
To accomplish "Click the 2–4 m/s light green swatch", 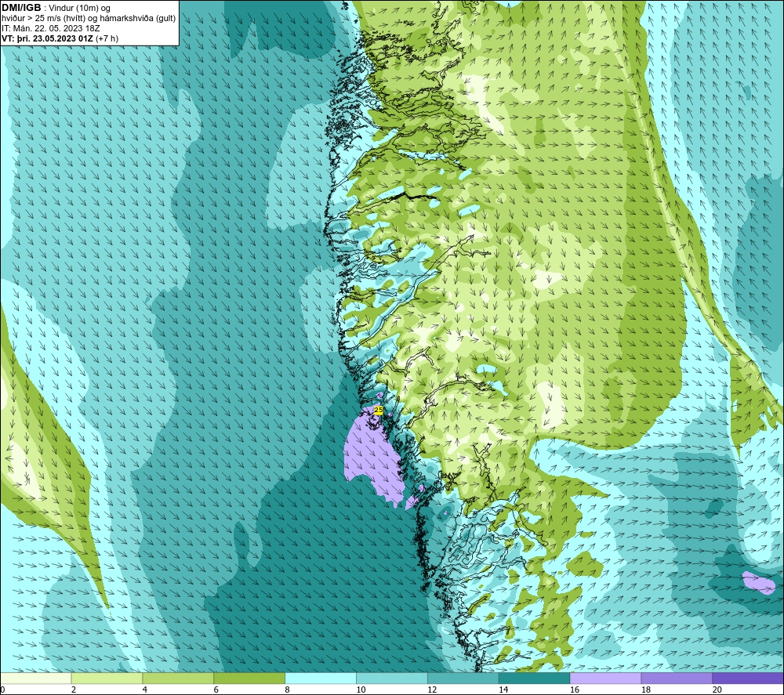I will (x=107, y=678).
